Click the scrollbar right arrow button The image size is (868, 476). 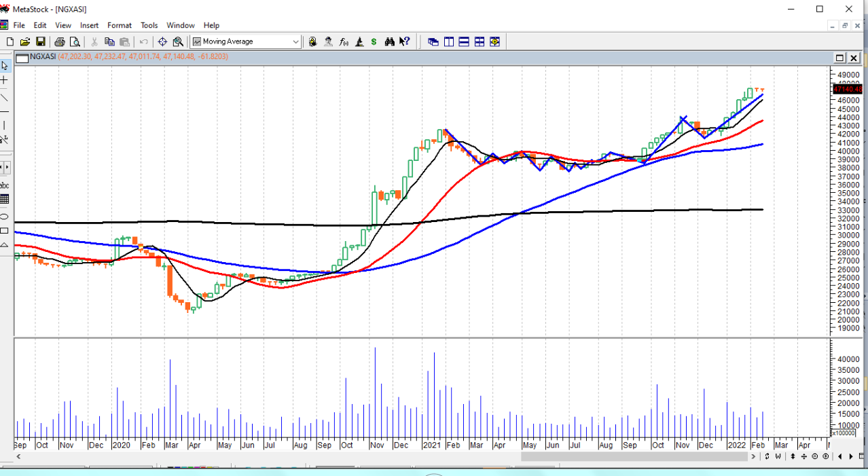pos(753,456)
